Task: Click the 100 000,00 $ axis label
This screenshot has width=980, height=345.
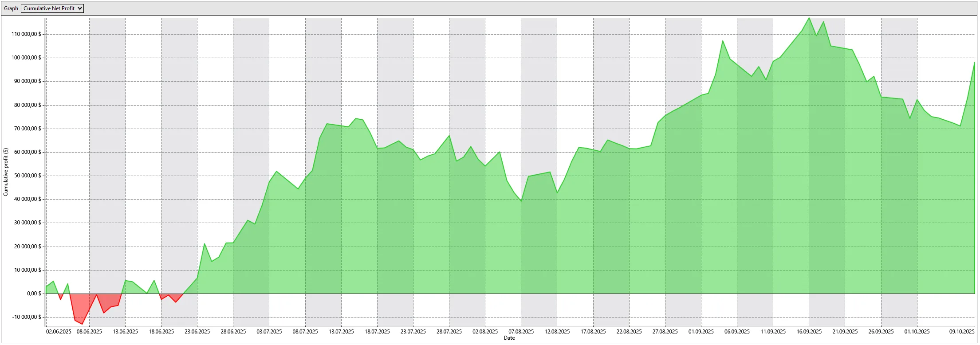Action: click(27, 58)
